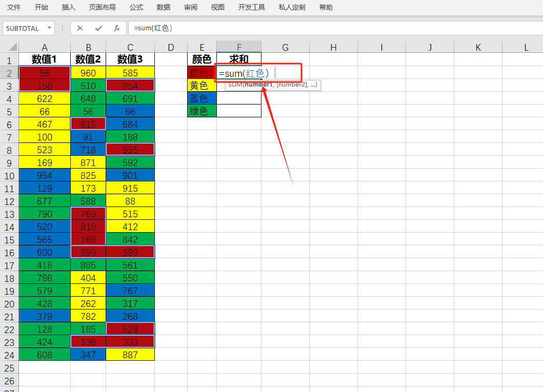Open the 文件 menu tab
Viewport: 543px width, 392px height.
tap(14, 7)
